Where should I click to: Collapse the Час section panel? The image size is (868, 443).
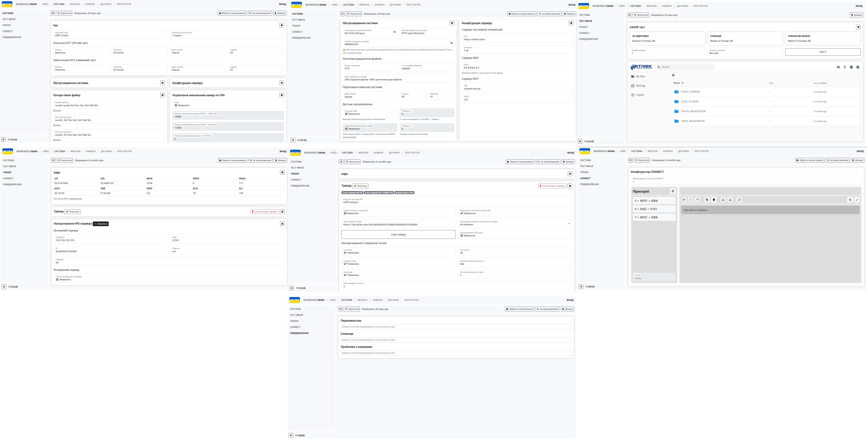click(282, 25)
